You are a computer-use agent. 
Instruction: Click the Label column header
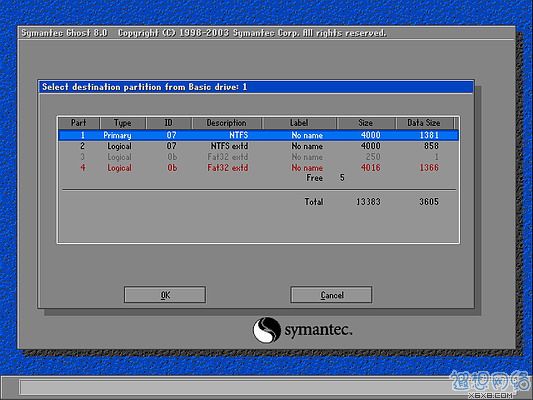[x=299, y=123]
